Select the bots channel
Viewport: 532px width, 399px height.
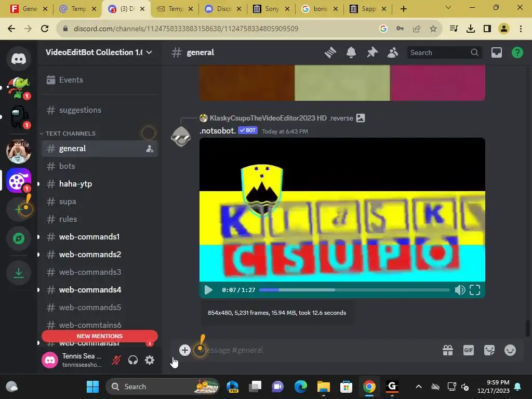pyautogui.click(x=100, y=166)
